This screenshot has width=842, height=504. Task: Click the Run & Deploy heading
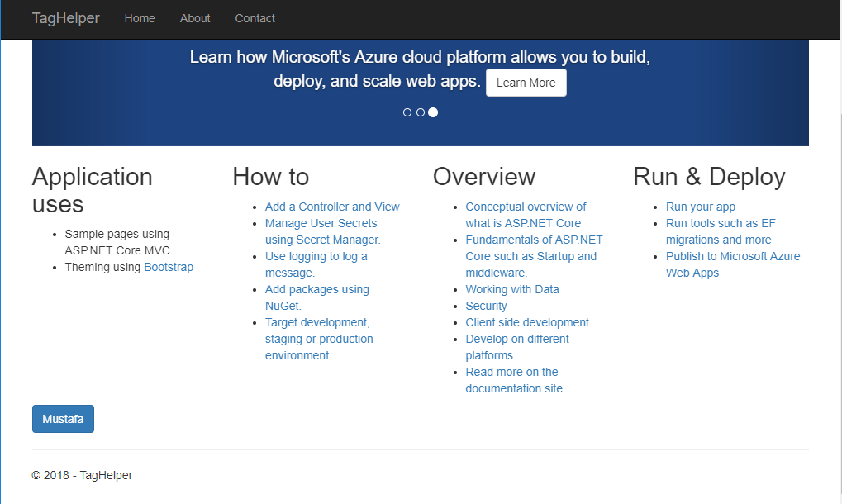click(x=709, y=177)
